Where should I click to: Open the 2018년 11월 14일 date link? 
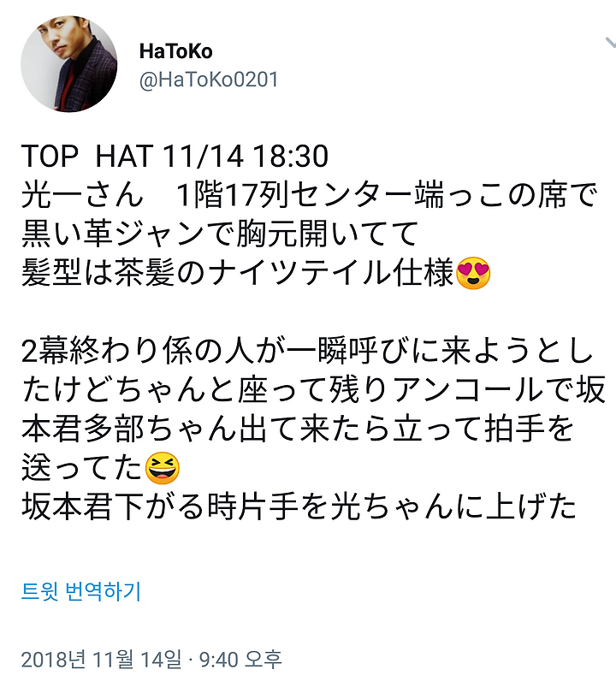[101, 660]
